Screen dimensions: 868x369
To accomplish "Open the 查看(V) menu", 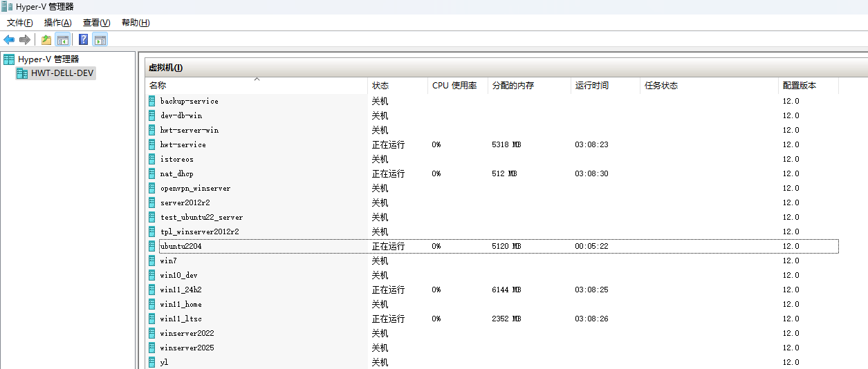I will [97, 23].
